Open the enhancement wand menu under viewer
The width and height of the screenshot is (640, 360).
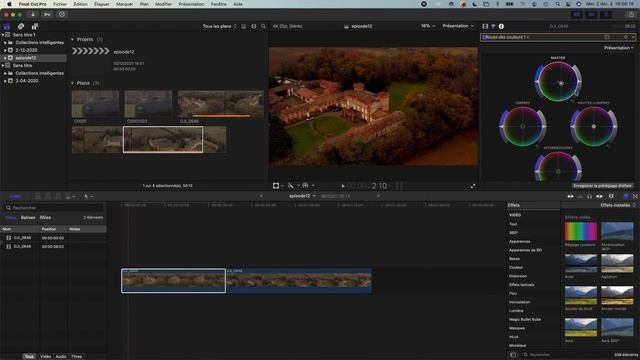pyautogui.click(x=293, y=186)
